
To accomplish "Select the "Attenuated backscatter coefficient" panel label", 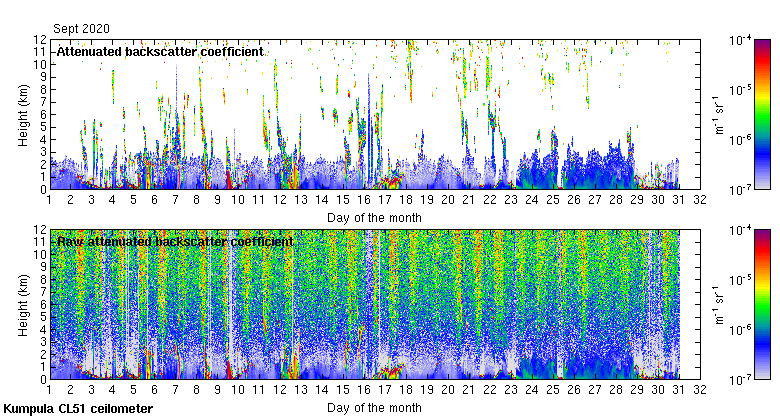I will click(160, 51).
